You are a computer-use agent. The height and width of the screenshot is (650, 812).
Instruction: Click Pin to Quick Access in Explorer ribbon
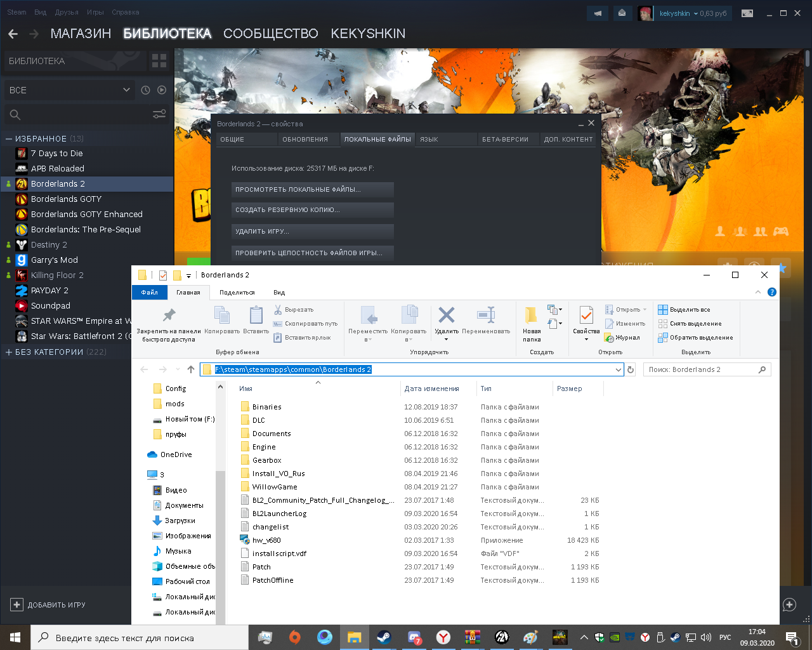(x=169, y=324)
